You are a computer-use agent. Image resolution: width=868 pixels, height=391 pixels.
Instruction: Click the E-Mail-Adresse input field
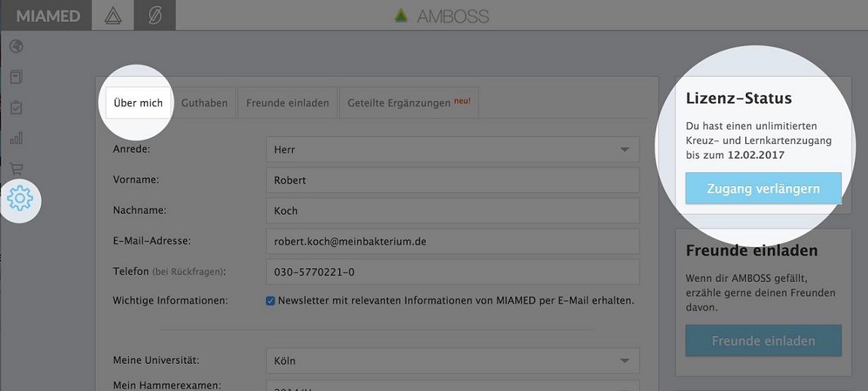pyautogui.click(x=453, y=242)
